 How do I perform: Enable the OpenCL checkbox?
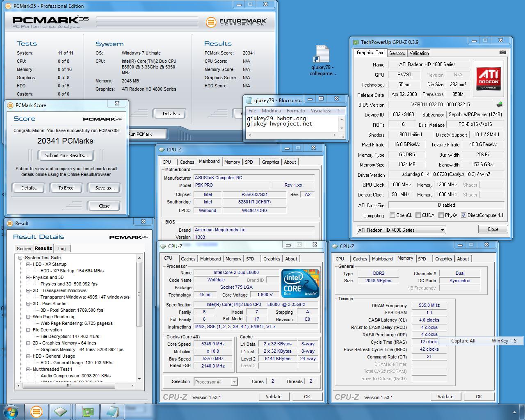[392, 215]
